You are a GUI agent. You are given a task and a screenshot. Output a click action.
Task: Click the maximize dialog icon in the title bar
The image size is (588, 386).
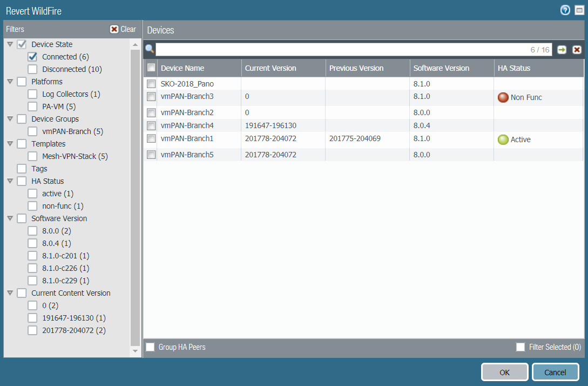pyautogui.click(x=578, y=10)
